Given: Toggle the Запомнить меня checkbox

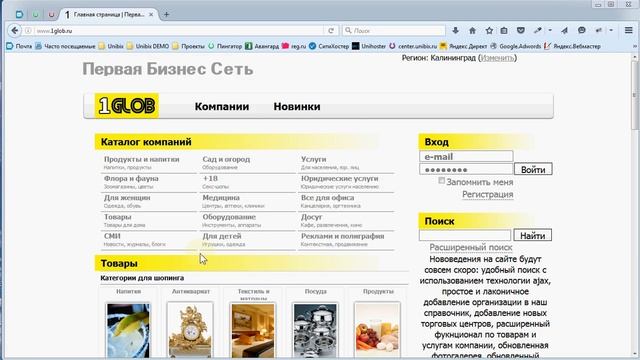Looking at the screenshot, I should click(x=442, y=181).
